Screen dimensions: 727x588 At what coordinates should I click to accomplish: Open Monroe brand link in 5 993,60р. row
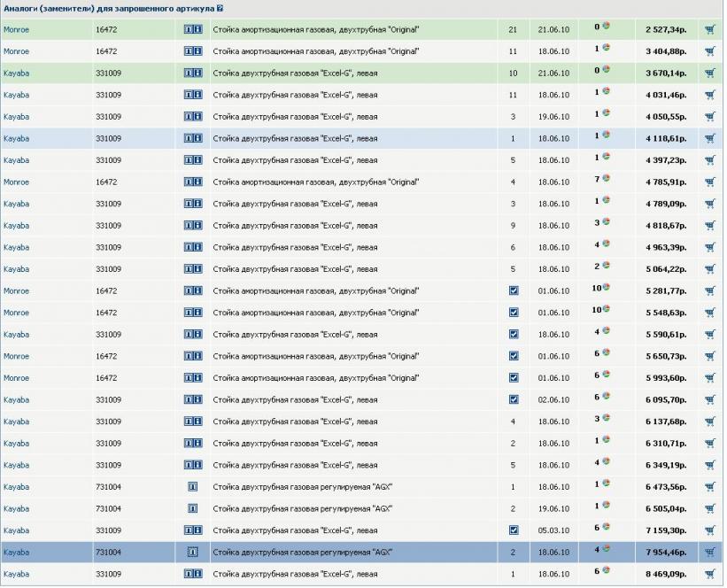pos(16,378)
